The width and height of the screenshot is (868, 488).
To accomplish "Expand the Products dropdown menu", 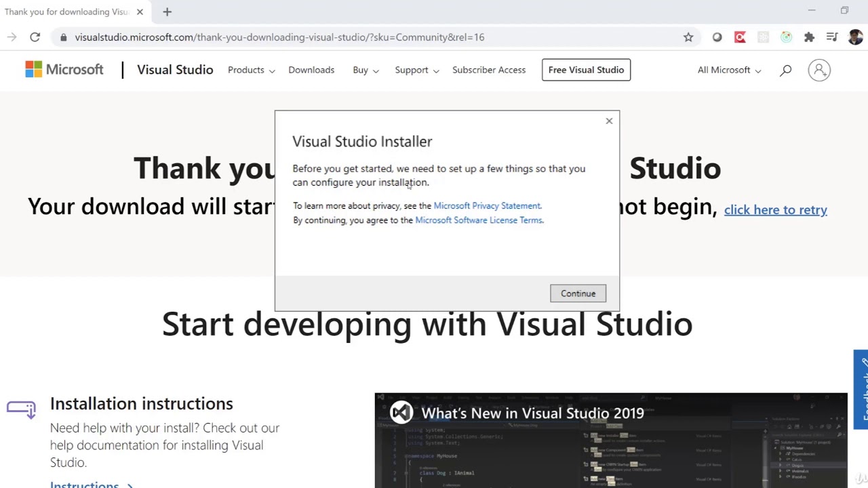I will coord(251,70).
